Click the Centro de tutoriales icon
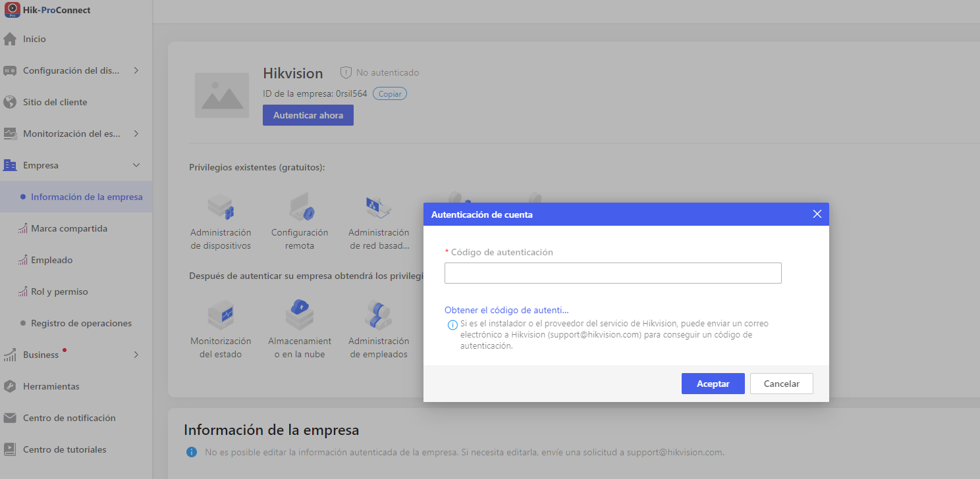 pyautogui.click(x=10, y=449)
